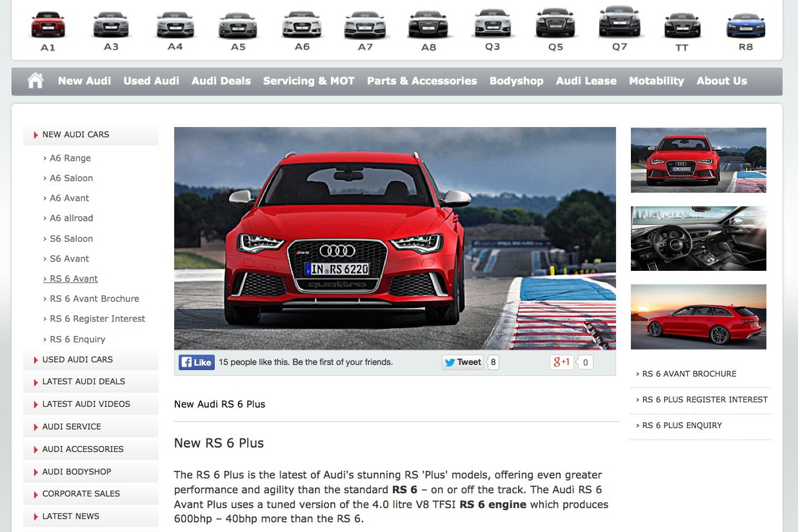798x532 pixels.
Task: Recommend the page with Google +1 button
Action: [x=562, y=362]
